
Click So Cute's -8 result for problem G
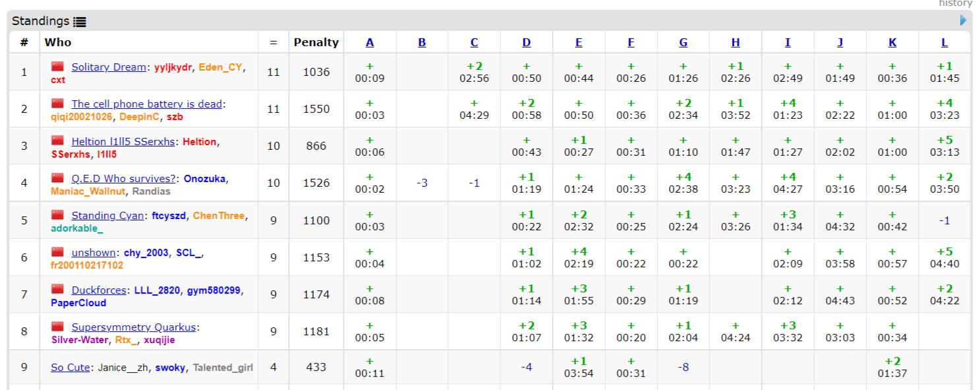click(x=683, y=367)
